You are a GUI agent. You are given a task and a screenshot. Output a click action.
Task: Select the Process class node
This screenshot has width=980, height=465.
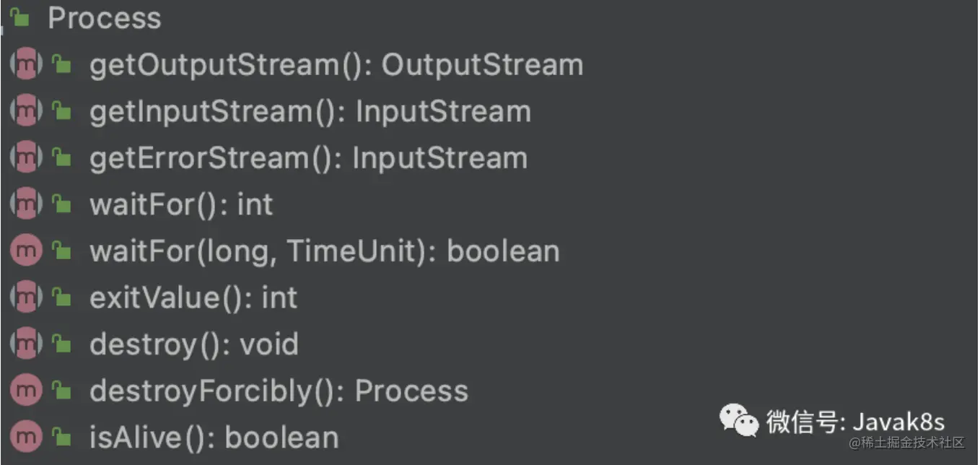coord(104,19)
